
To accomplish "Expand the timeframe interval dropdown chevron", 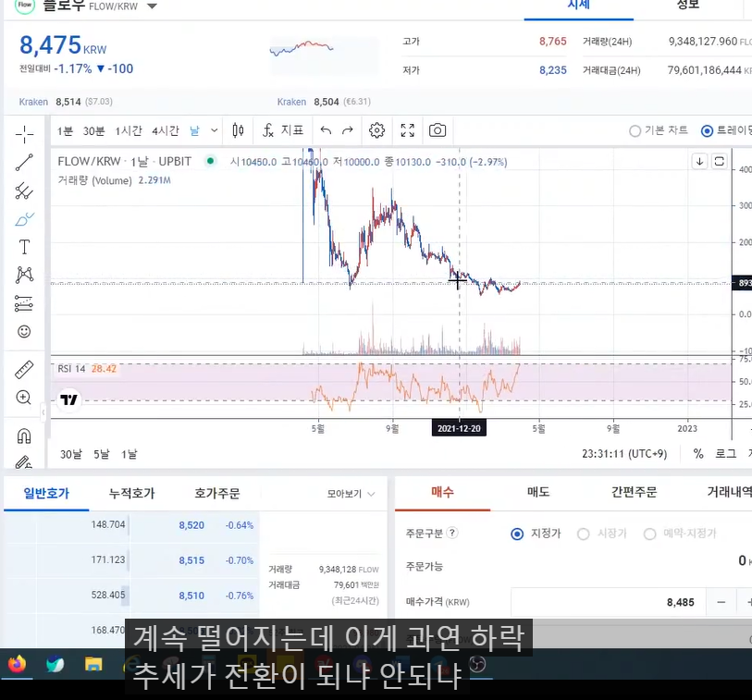I will 214,130.
